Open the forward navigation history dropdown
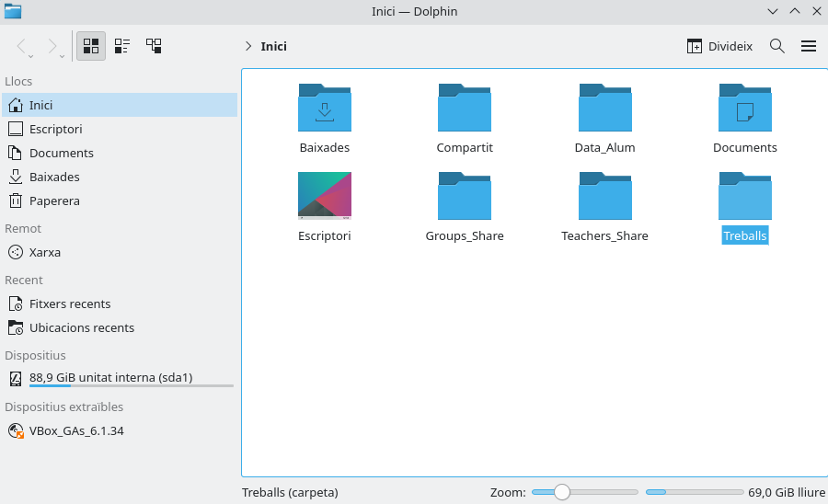 [63, 55]
